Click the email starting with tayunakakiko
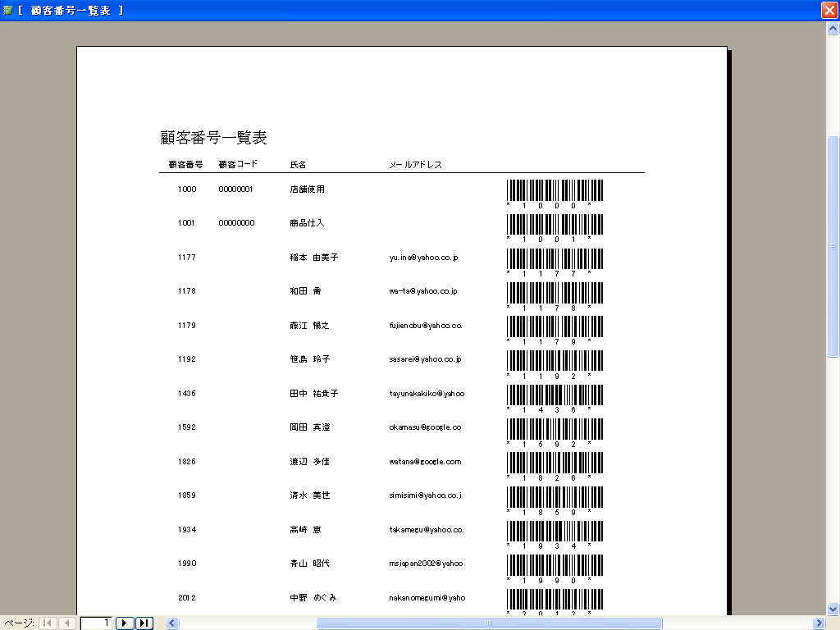 pos(427,394)
